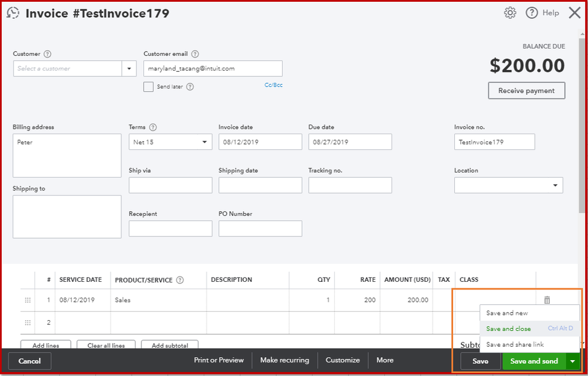Click the Save button
Viewport: 588px width, 376px height.
[x=480, y=361]
